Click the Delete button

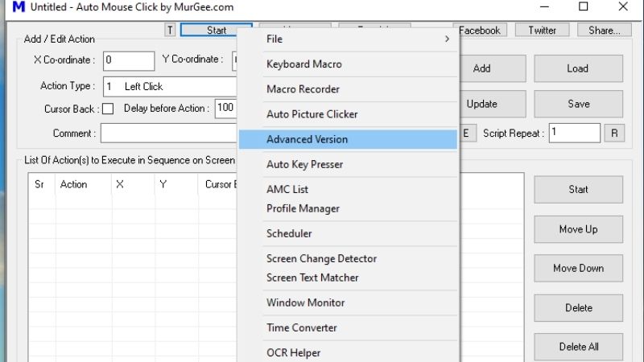(578, 308)
